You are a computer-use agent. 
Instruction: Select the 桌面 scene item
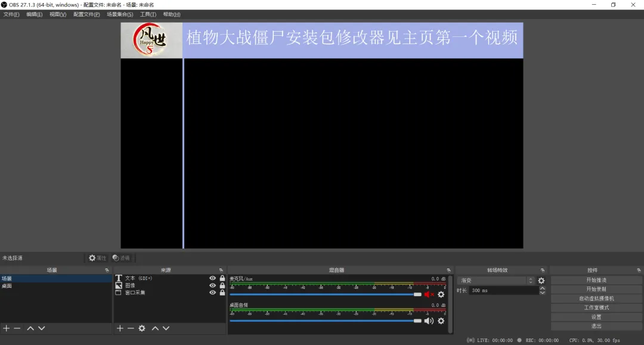pos(56,286)
